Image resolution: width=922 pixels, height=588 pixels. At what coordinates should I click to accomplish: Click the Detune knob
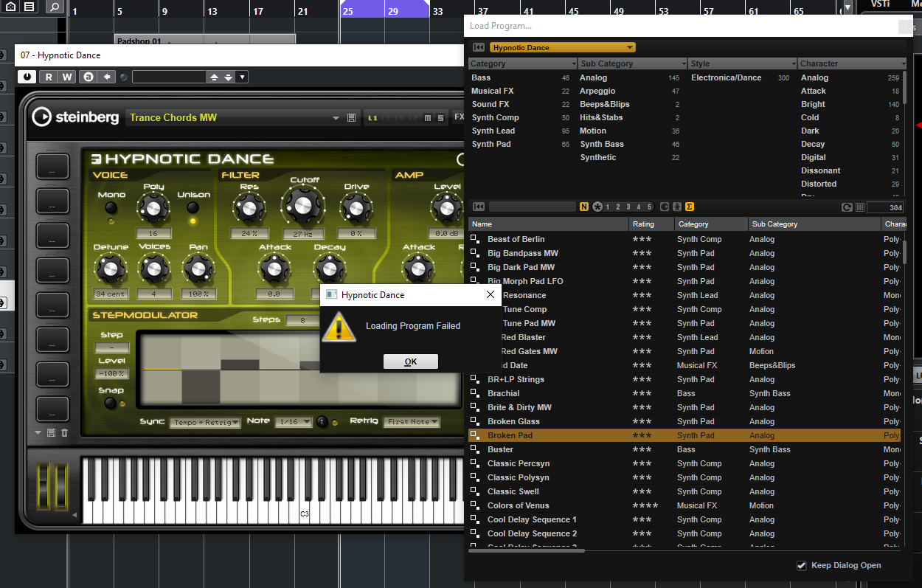click(x=111, y=269)
